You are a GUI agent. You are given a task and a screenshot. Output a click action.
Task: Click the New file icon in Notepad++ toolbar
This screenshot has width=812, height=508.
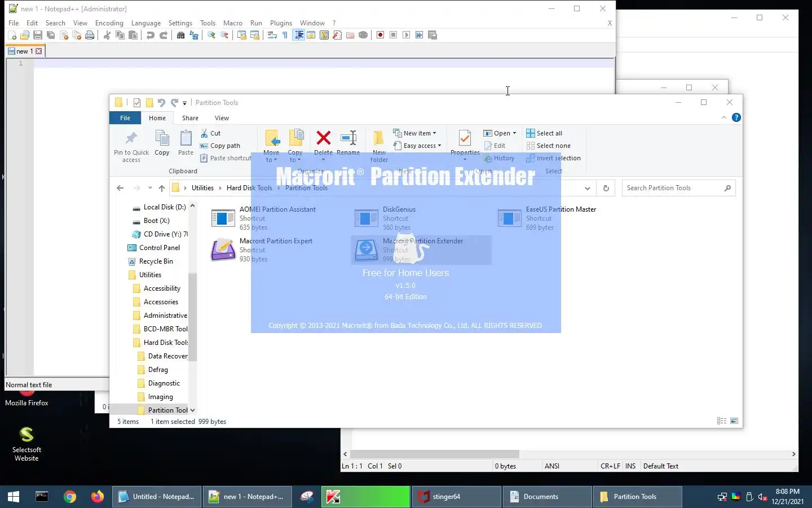12,35
